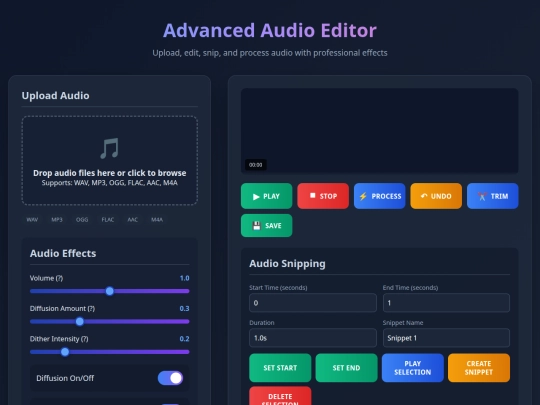This screenshot has width=540, height=405.
Task: Trim audio with the Trim button
Action: pyautogui.click(x=492, y=196)
